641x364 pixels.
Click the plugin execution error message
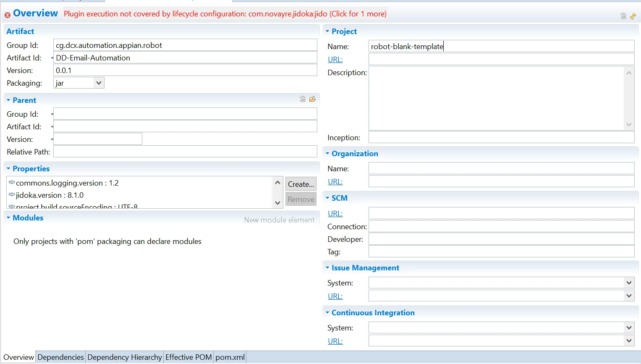click(x=225, y=14)
